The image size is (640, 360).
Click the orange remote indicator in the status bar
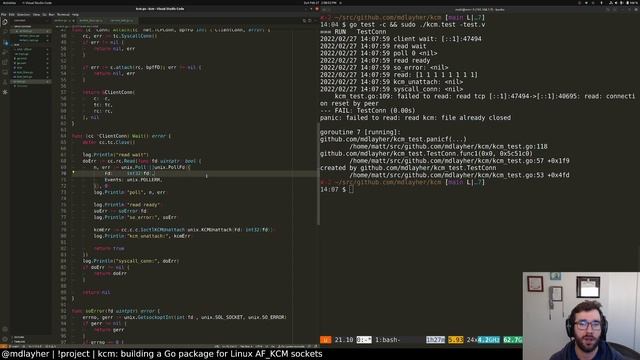click(x=3, y=346)
